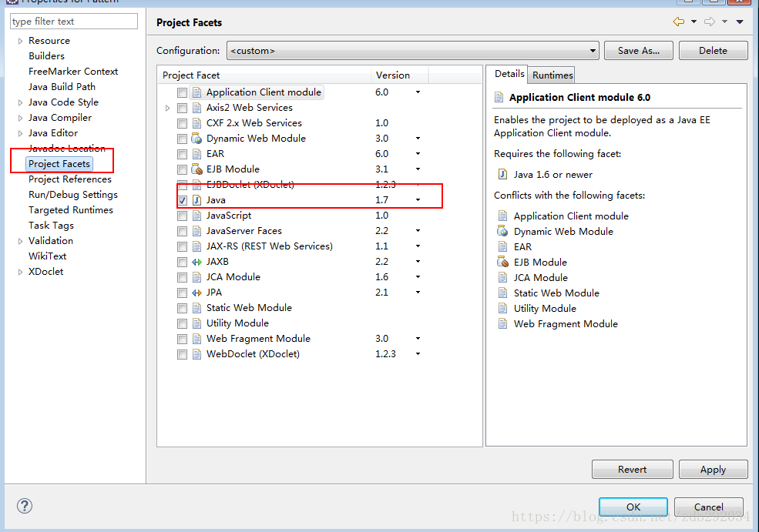Screen dimensions: 759x532
Task: Enable the EJB Module checkbox
Action: click(182, 169)
